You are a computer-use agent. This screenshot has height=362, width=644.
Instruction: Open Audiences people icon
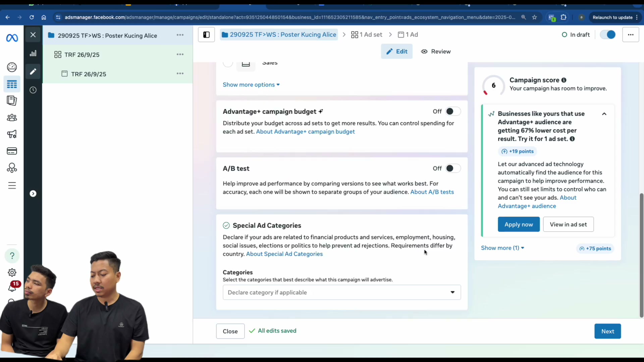(x=12, y=118)
